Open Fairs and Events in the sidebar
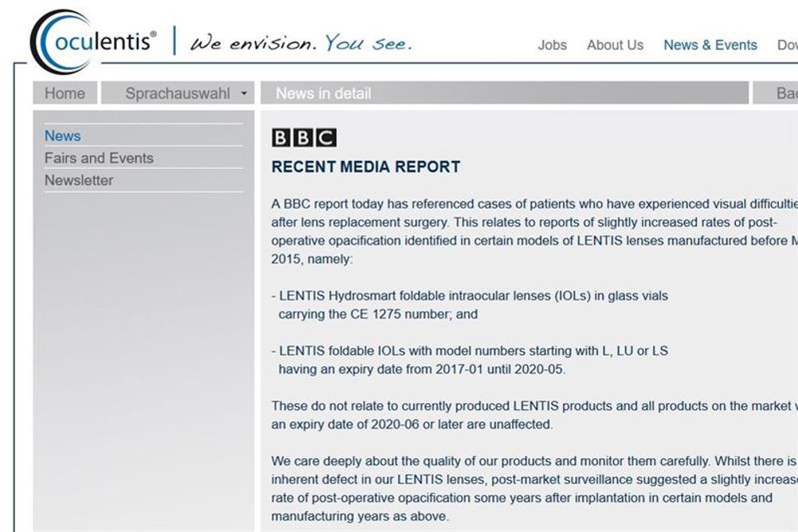 (99, 158)
